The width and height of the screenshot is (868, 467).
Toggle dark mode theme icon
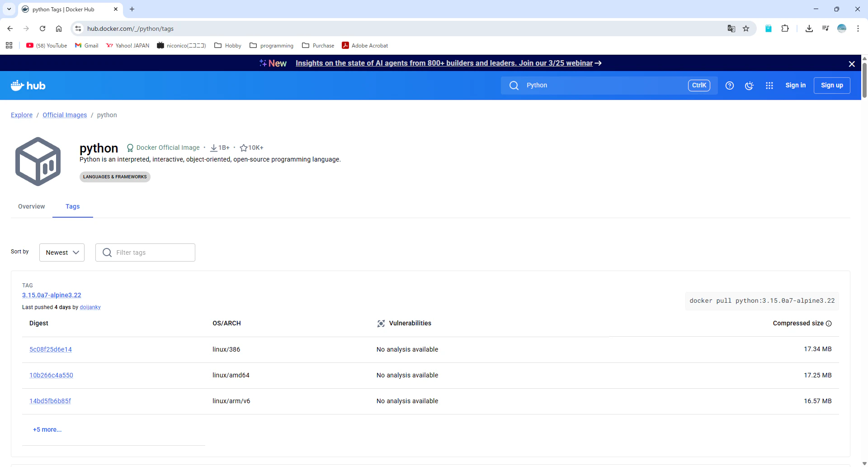click(x=750, y=86)
